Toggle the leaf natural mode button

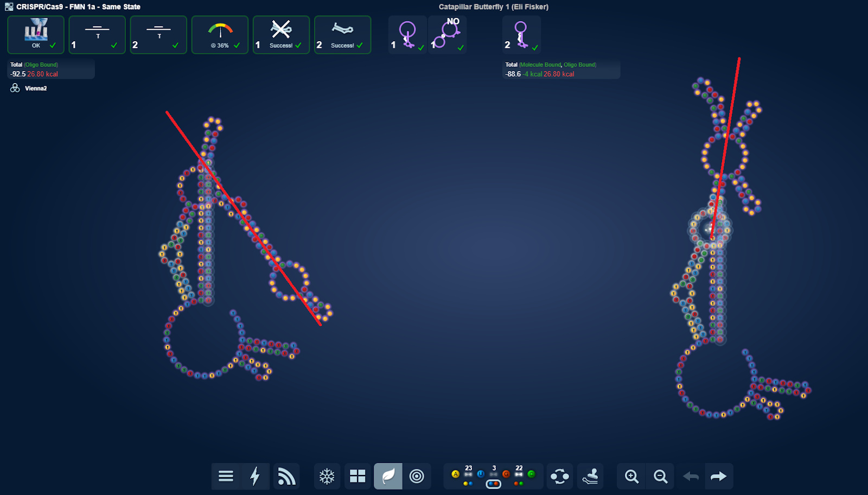click(x=388, y=477)
